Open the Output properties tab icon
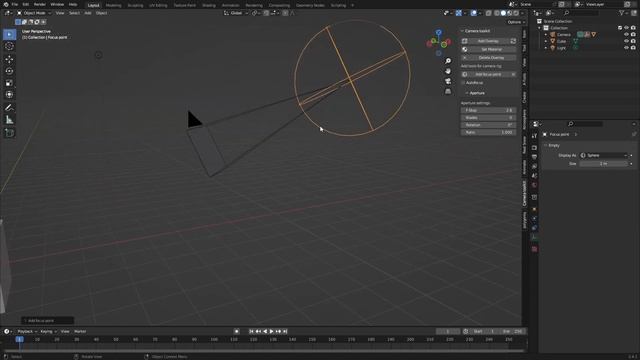Screen dimensions: 640x360 tap(534, 157)
